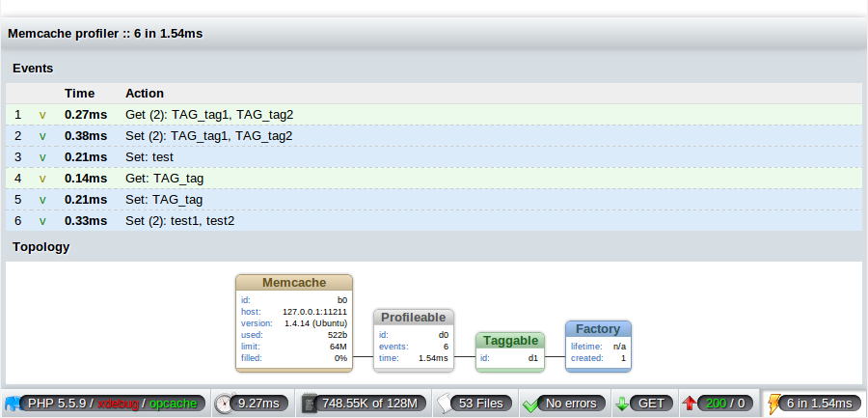Click action 'Set: test'
This screenshot has height=418, width=868.
[x=149, y=157]
